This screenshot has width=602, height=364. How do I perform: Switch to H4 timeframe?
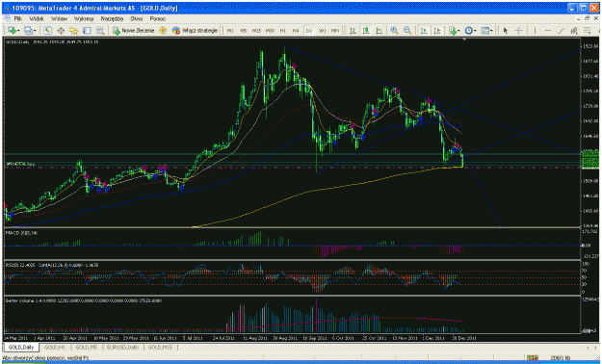click(296, 31)
